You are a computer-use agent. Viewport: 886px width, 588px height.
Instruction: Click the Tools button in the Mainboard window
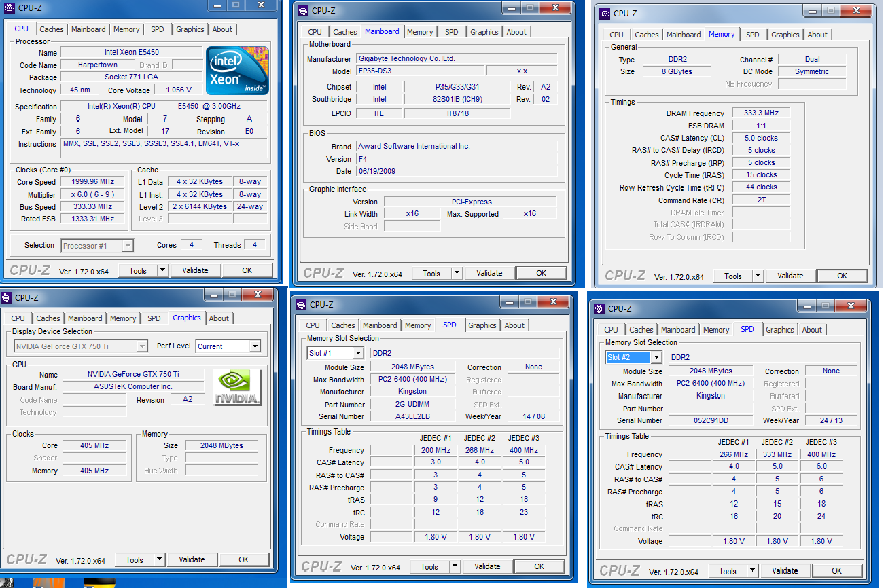point(431,273)
